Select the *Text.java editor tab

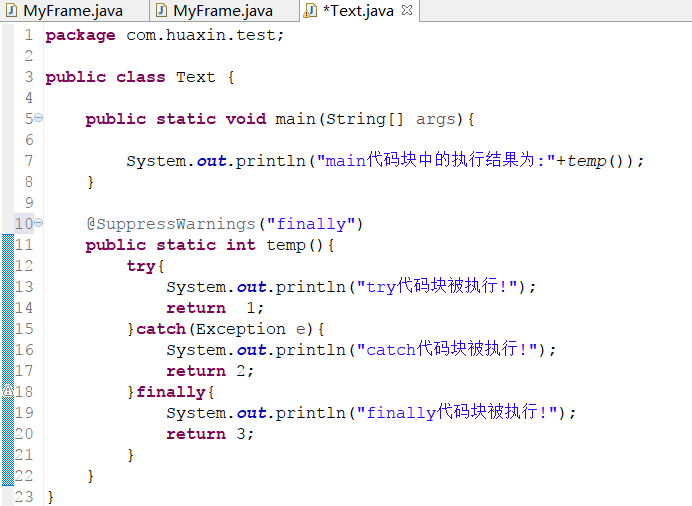357,11
